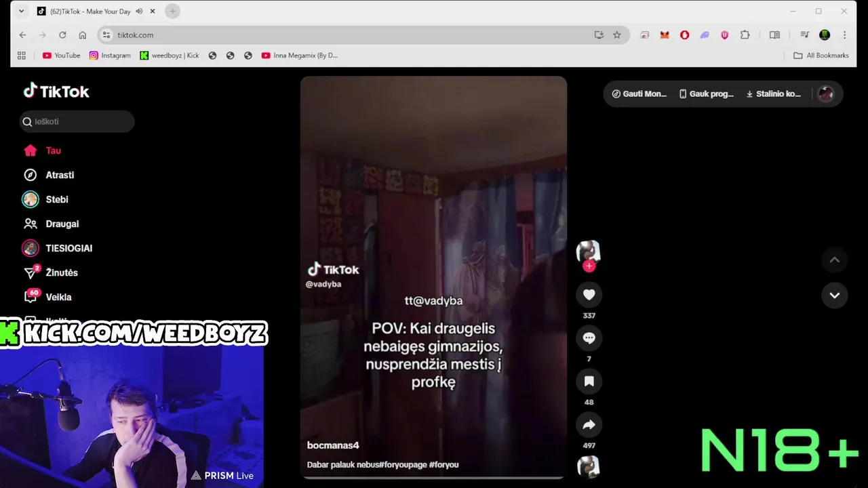Open a new tab with the plus button

pos(172,11)
